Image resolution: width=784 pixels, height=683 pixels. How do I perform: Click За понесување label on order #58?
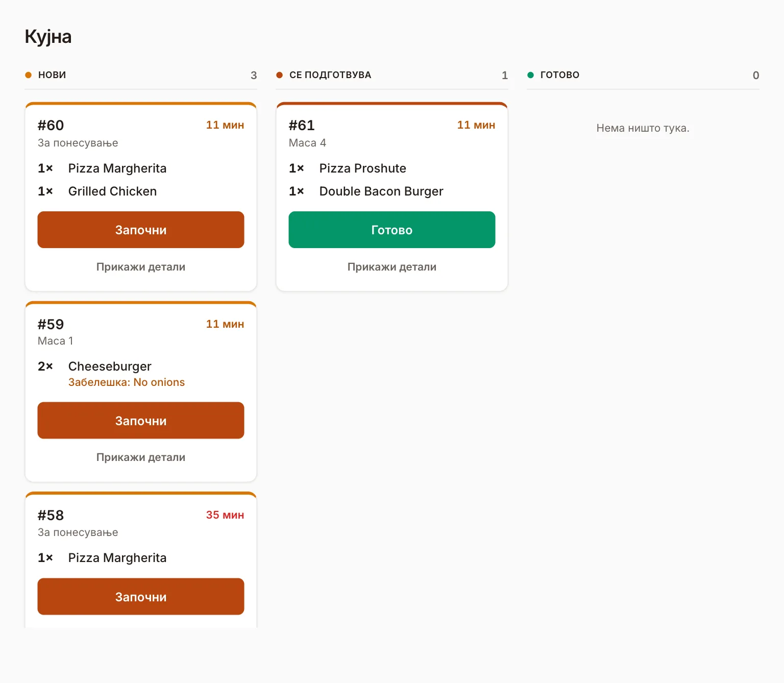pos(78,532)
